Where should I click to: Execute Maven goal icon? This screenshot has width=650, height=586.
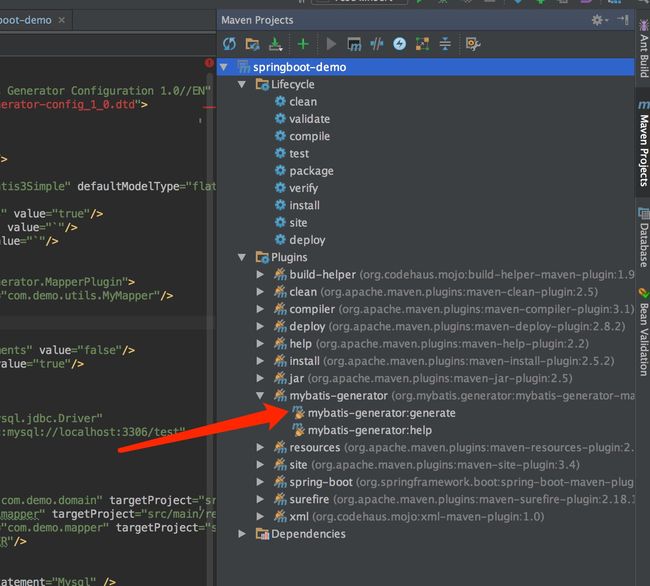[354, 44]
